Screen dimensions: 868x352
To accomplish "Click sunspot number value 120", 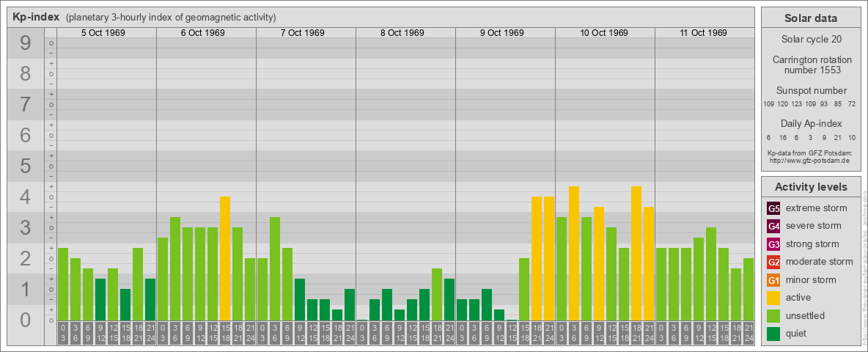I will click(782, 104).
